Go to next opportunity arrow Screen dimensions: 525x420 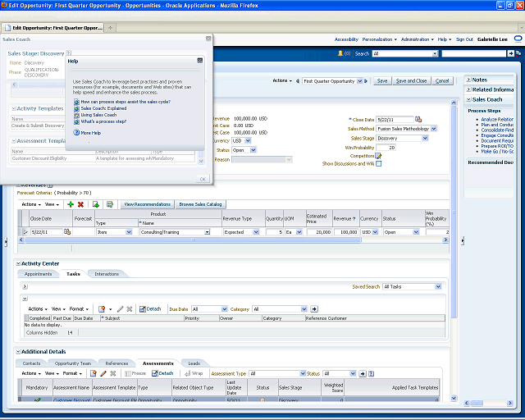366,81
